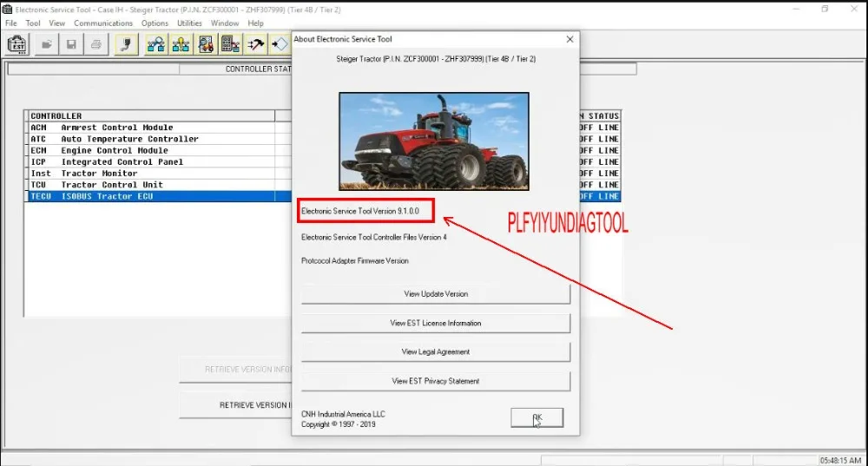Image resolution: width=868 pixels, height=466 pixels.
Task: Click the grayed RETRIEVE VERSION INFO button
Action: click(236, 369)
